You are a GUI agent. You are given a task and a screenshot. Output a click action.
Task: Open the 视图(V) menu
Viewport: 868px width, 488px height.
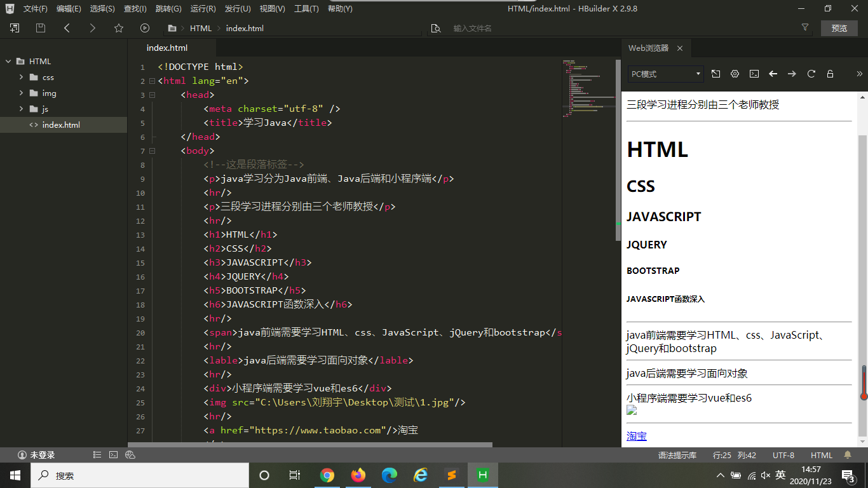pyautogui.click(x=272, y=9)
